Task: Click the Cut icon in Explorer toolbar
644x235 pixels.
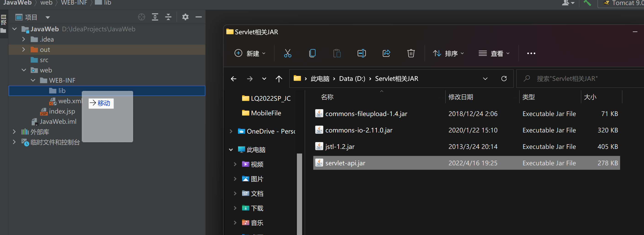Action: [288, 53]
